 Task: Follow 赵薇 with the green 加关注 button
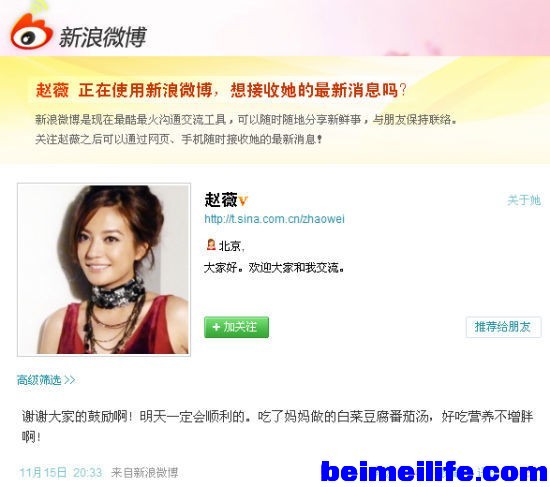236,327
